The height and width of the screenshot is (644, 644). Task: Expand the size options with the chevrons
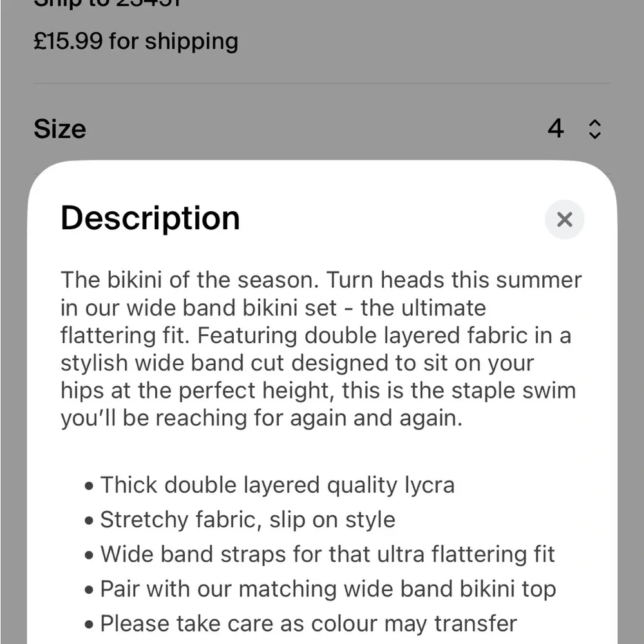click(x=594, y=129)
